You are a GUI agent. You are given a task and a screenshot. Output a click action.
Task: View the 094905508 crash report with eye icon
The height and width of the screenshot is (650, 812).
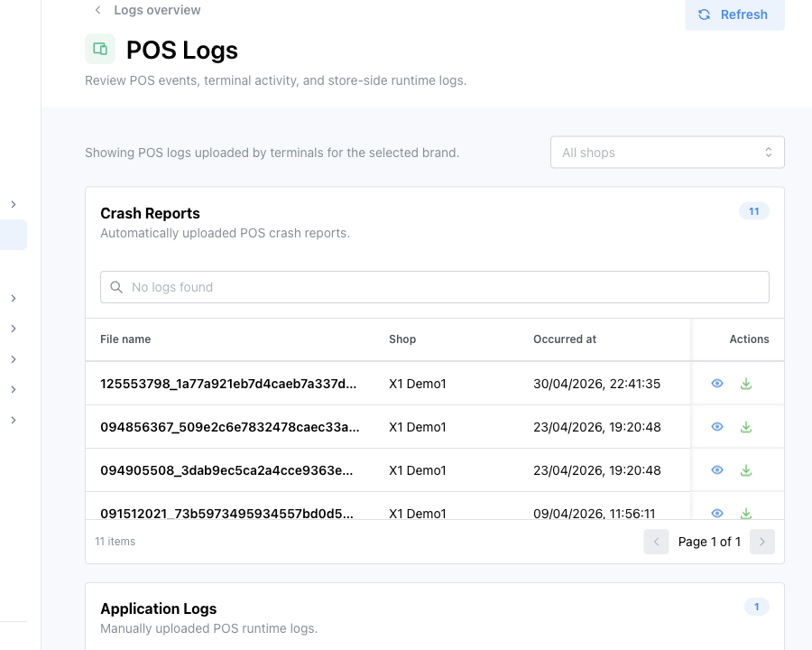point(716,470)
